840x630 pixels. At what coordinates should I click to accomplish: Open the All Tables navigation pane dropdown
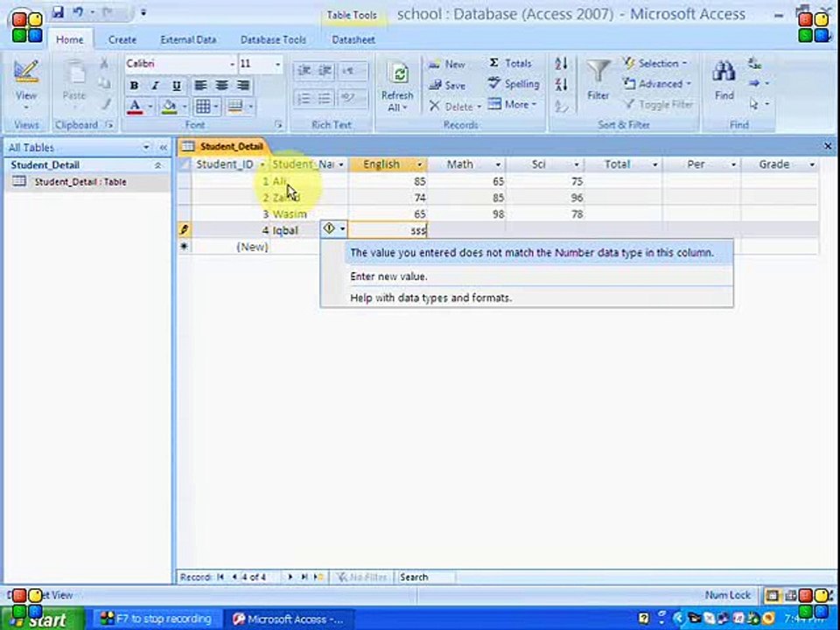[146, 147]
